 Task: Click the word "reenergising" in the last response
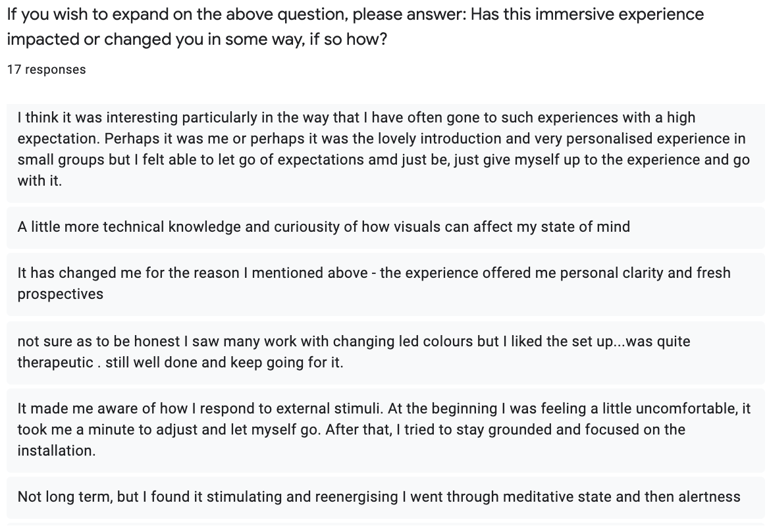356,496
